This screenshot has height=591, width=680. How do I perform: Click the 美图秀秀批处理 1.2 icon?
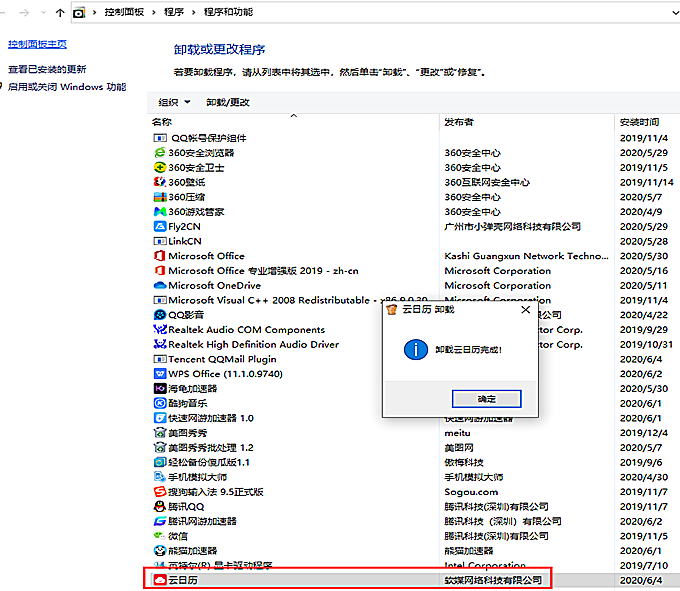point(160,447)
